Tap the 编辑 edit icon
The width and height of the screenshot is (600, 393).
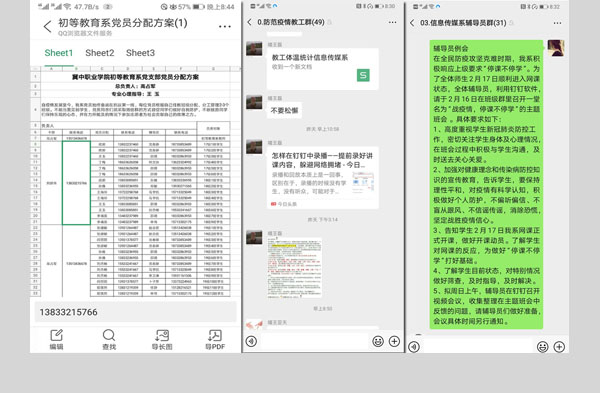pyautogui.click(x=56, y=339)
